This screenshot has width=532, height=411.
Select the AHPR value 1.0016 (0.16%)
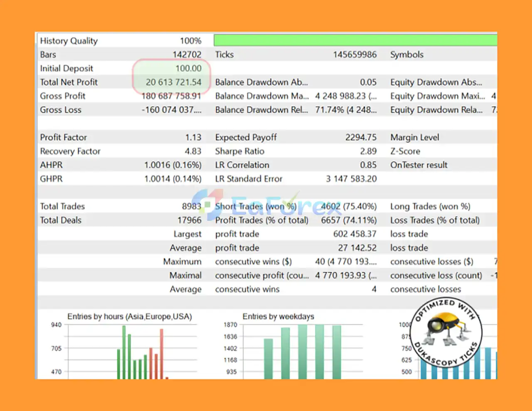coord(173,165)
